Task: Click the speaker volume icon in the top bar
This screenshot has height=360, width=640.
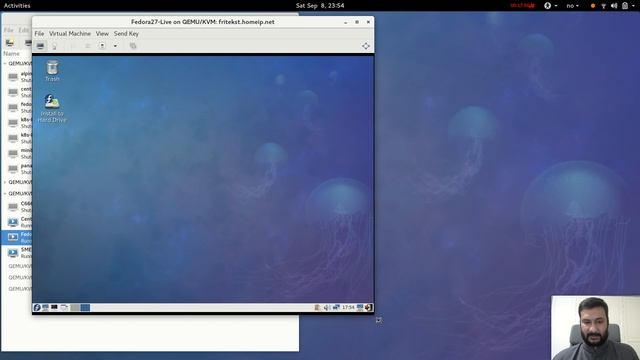Action: point(614,6)
